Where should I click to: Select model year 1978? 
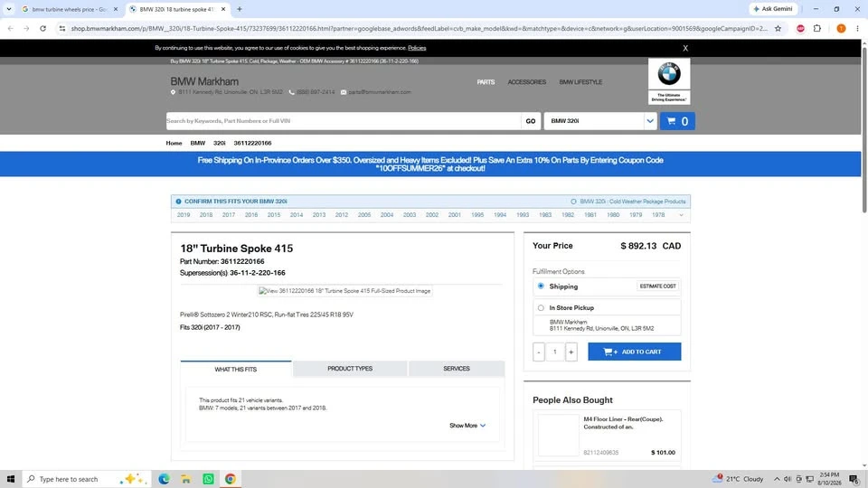coord(658,215)
